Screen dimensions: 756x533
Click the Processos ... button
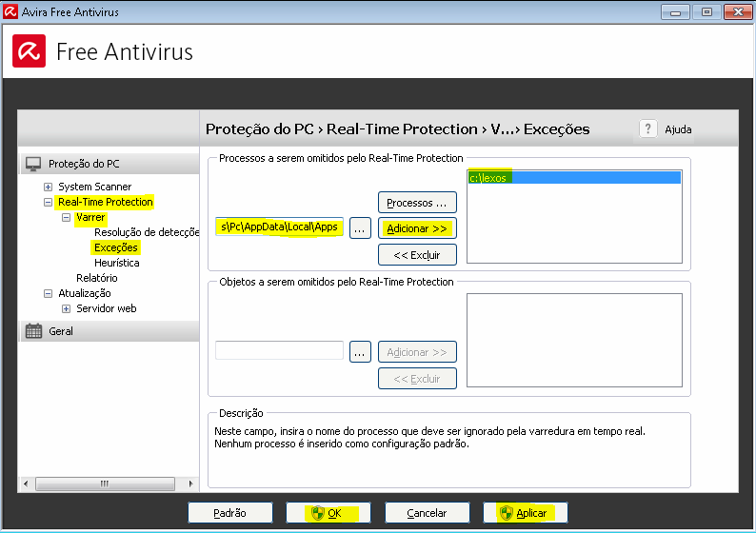(x=417, y=203)
